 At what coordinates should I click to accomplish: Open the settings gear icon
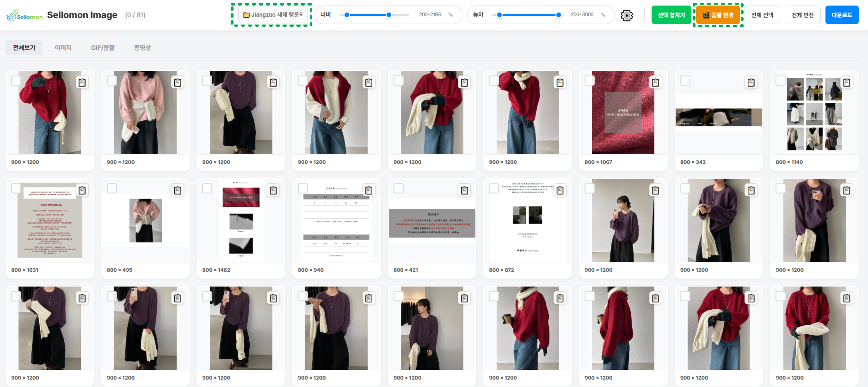tap(627, 15)
